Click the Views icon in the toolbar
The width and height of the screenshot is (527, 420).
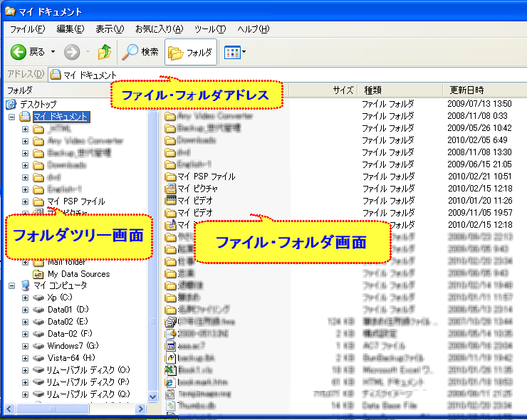point(231,52)
